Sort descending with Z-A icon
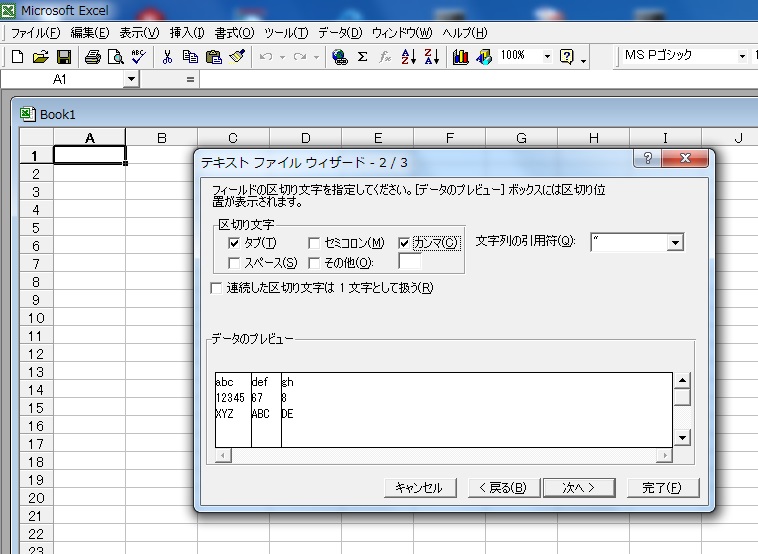Viewport: 758px width, 554px height. point(432,57)
